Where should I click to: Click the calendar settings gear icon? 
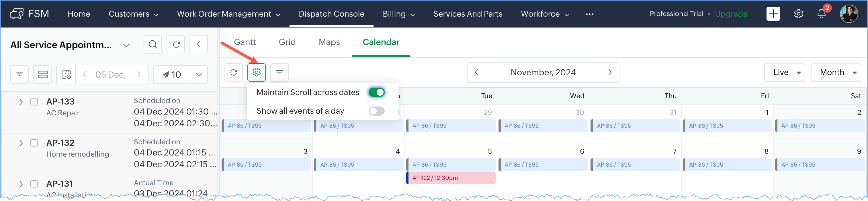point(257,72)
